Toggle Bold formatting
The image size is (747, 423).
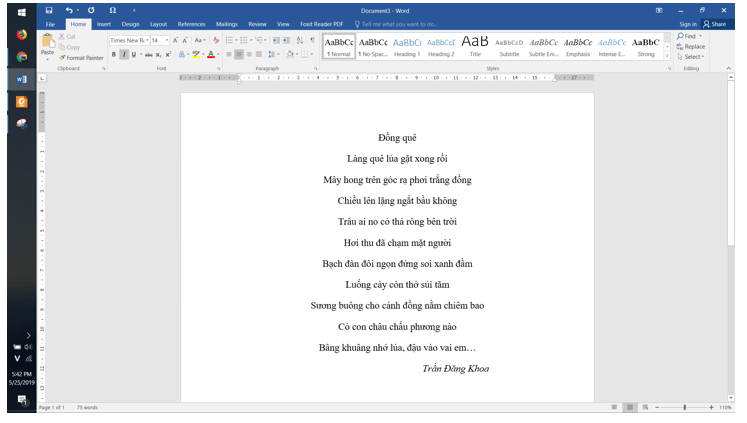click(114, 55)
